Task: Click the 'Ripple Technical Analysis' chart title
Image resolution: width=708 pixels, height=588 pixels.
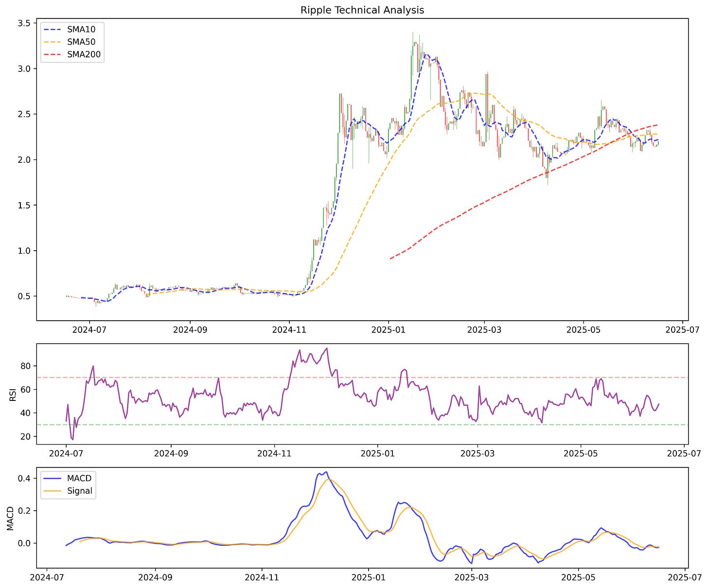Action: (362, 10)
